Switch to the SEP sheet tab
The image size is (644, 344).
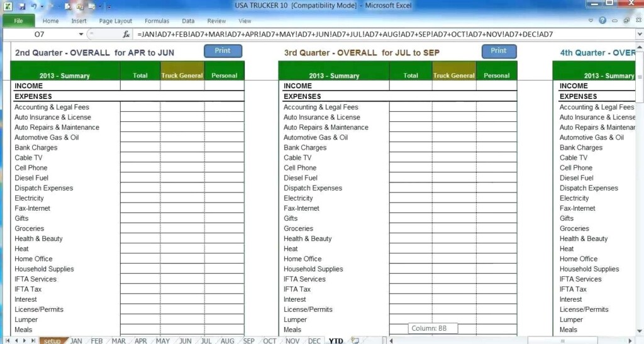(248, 341)
